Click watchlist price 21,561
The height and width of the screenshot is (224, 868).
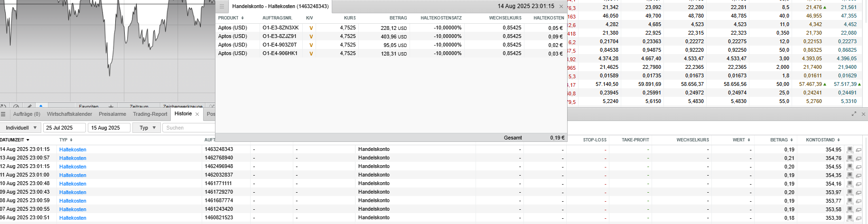tap(849, 7)
